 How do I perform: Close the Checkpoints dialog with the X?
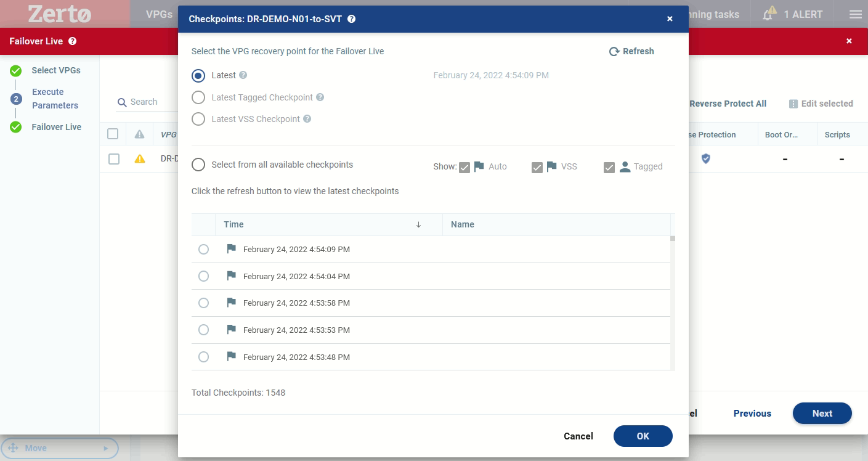pos(670,19)
